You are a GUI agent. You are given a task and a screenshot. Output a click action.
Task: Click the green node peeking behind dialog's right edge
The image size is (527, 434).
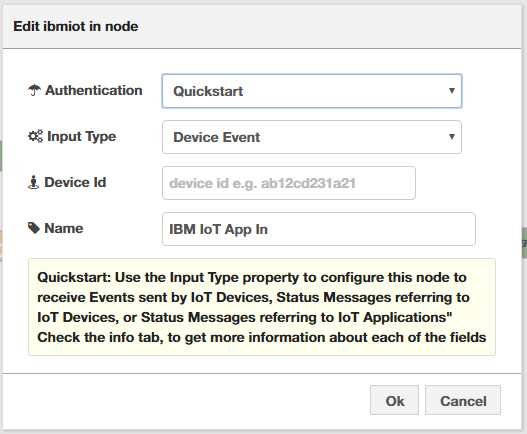click(524, 243)
